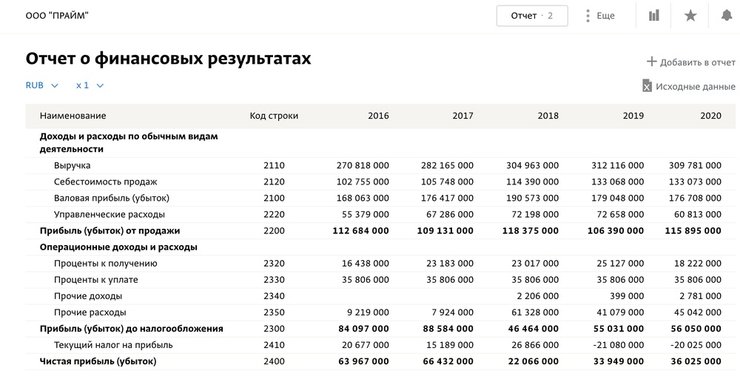The width and height of the screenshot is (740, 383).
Task: Click Доходы и расходы по обычным видам heading
Action: click(129, 142)
